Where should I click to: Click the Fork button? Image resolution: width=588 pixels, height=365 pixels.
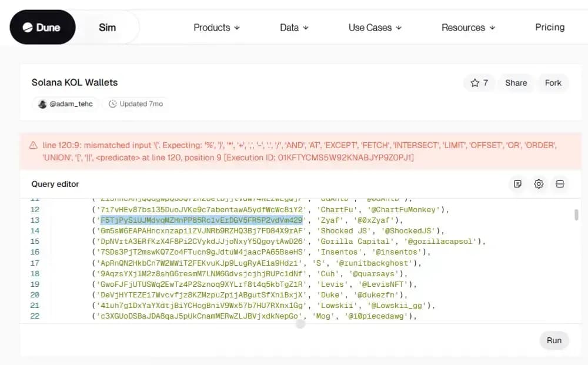pos(553,83)
